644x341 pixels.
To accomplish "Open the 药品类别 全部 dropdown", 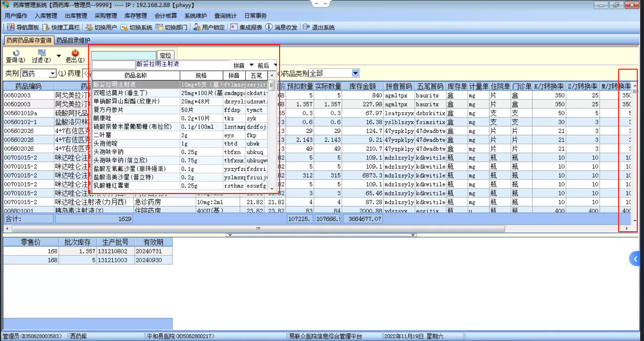I will 356,73.
